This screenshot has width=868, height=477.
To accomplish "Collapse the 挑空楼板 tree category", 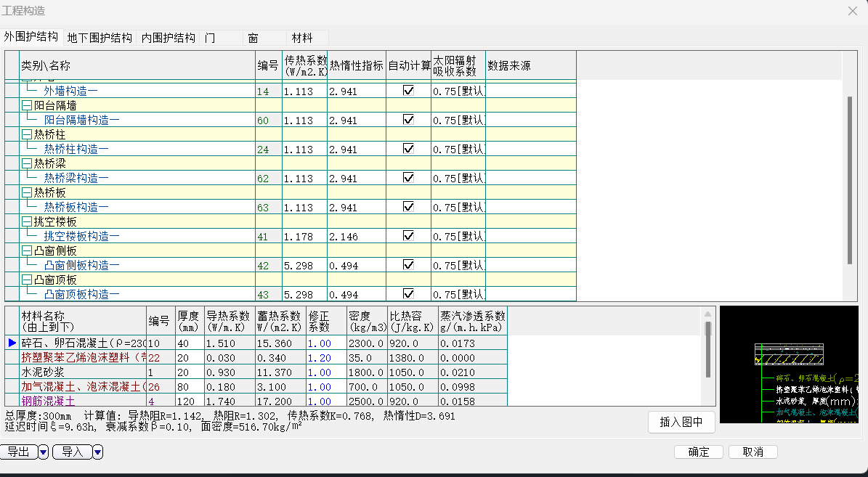I will [x=27, y=221].
